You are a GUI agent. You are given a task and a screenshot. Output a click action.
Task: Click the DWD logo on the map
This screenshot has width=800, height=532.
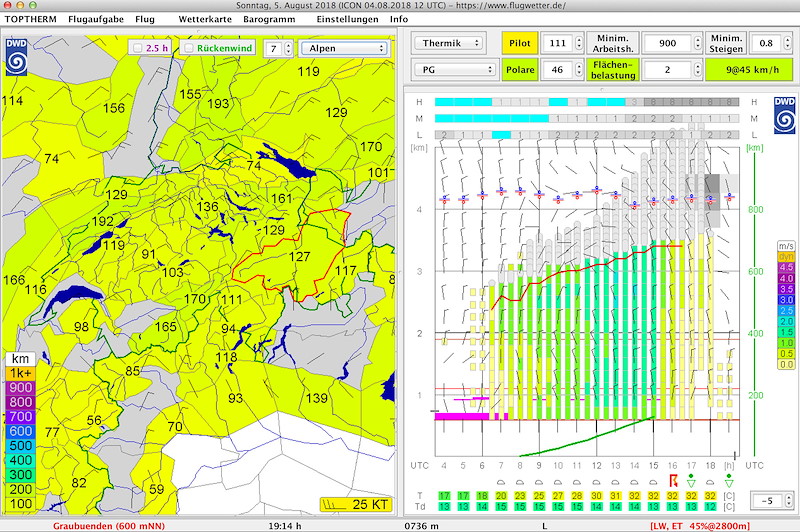coord(17,56)
